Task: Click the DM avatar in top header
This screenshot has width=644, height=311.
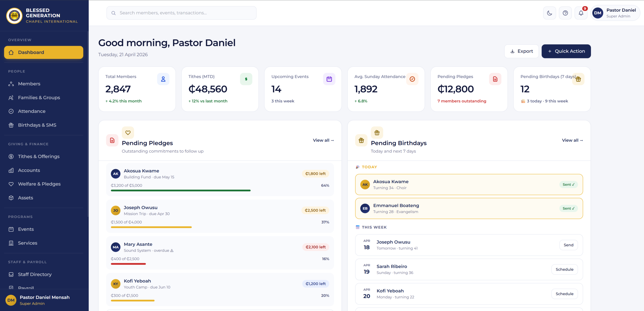Action: [598, 13]
